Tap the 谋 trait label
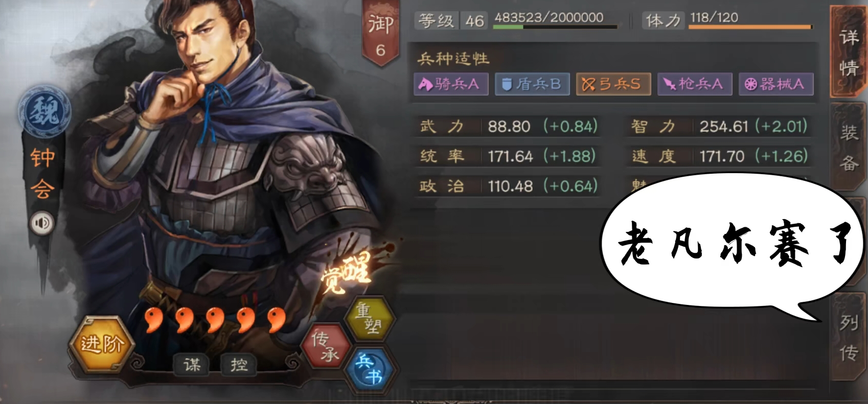The height and width of the screenshot is (404, 868). [x=192, y=365]
